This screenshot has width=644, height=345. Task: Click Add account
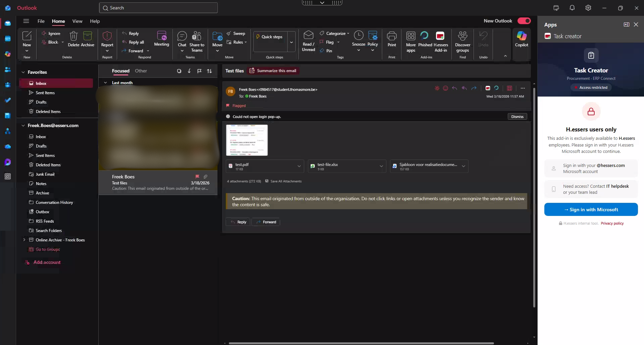47,262
